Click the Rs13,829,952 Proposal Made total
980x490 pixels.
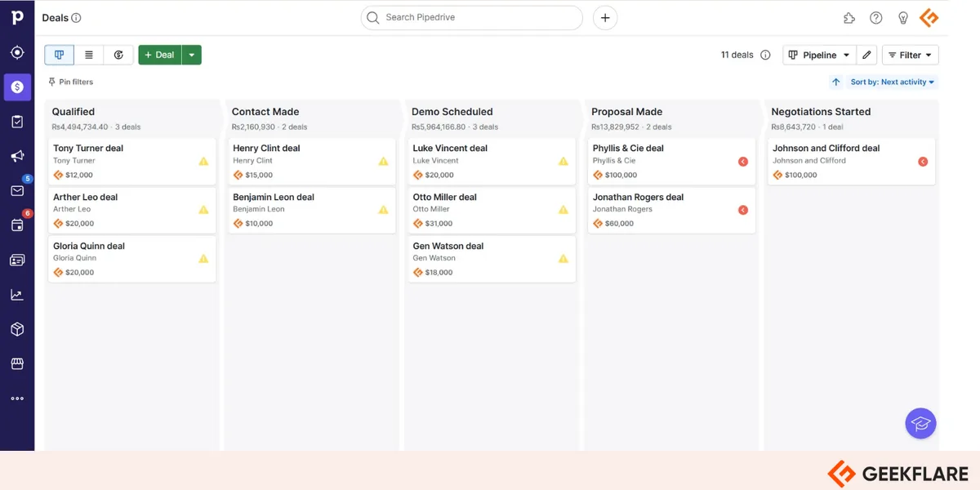[615, 127]
